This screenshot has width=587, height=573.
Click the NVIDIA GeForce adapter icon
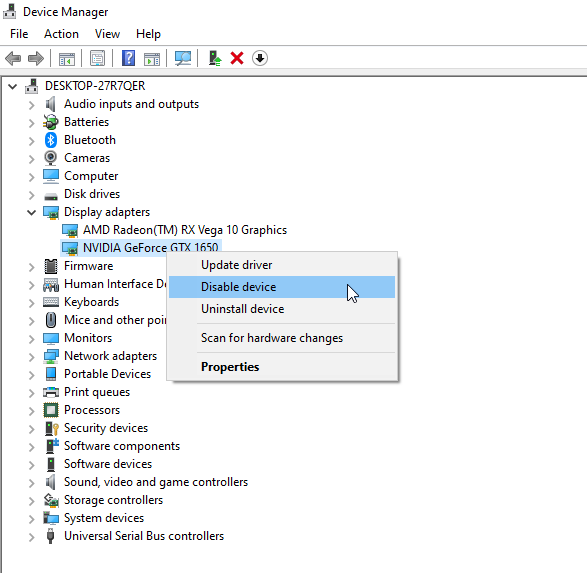pyautogui.click(x=70, y=249)
